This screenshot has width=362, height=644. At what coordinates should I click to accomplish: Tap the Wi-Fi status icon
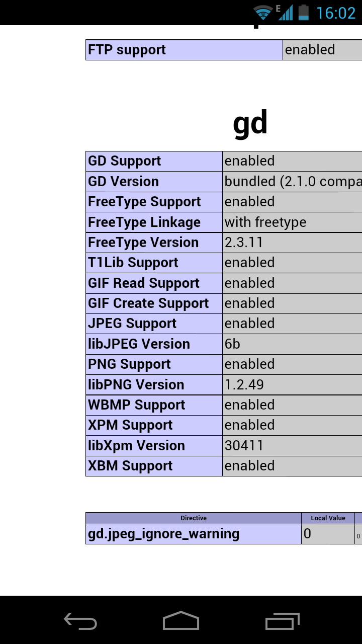[262, 13]
